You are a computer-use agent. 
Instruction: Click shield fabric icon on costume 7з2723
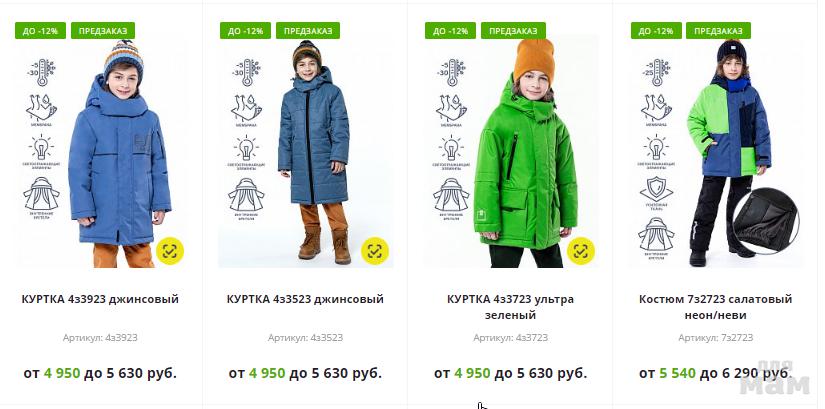coord(656,193)
